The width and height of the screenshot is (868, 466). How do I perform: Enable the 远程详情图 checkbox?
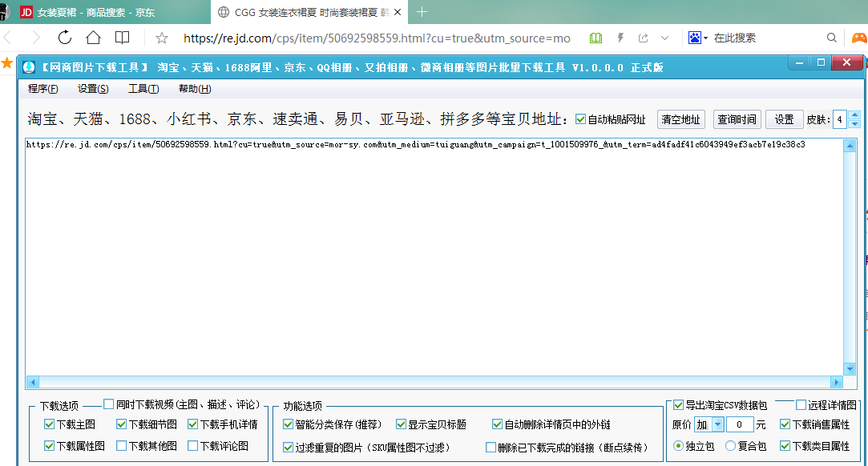801,405
